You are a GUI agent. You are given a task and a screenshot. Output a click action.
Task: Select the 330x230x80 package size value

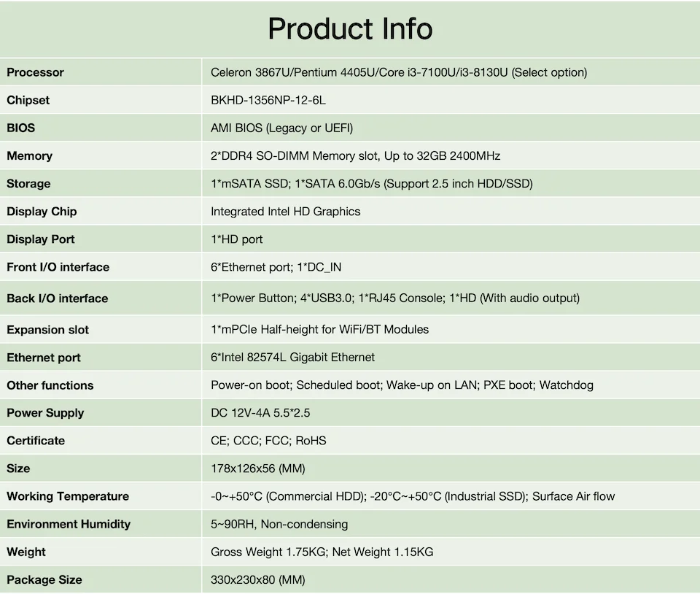point(257,579)
